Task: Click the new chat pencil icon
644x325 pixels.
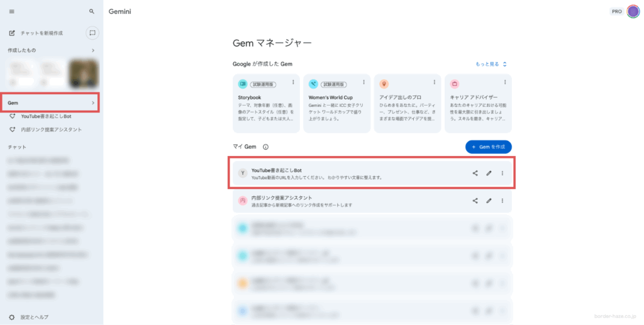Action: (x=12, y=33)
